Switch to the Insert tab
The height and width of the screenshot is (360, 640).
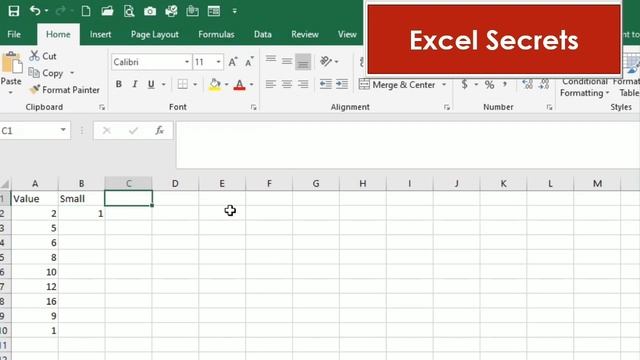[100, 35]
